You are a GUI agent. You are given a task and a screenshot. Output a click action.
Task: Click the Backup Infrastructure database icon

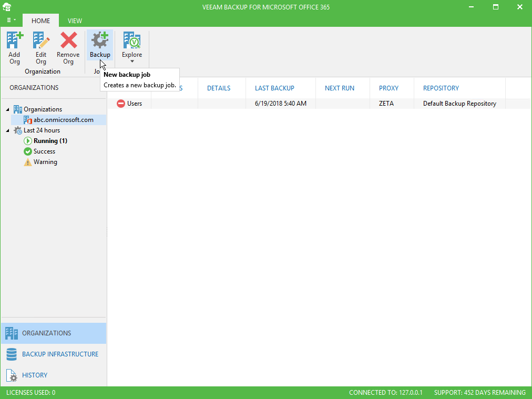pyautogui.click(x=12, y=354)
